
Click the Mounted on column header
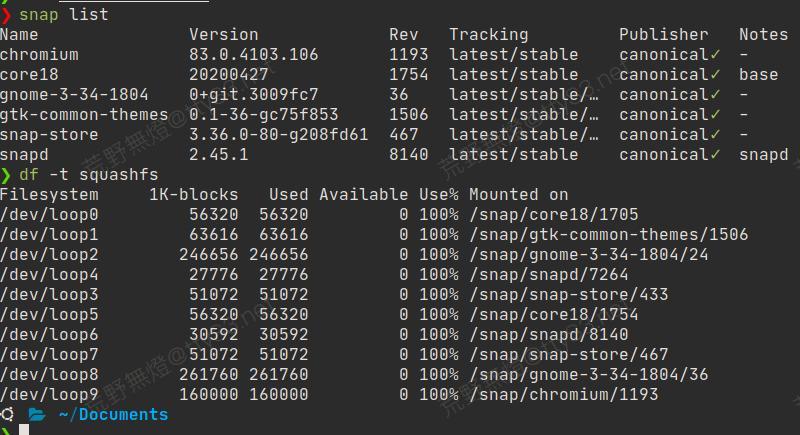[x=518, y=195]
